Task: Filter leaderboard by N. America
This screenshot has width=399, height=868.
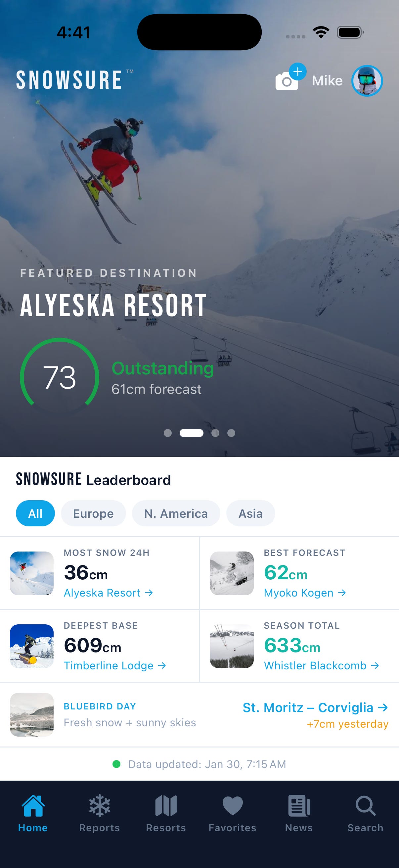Action: [x=176, y=513]
